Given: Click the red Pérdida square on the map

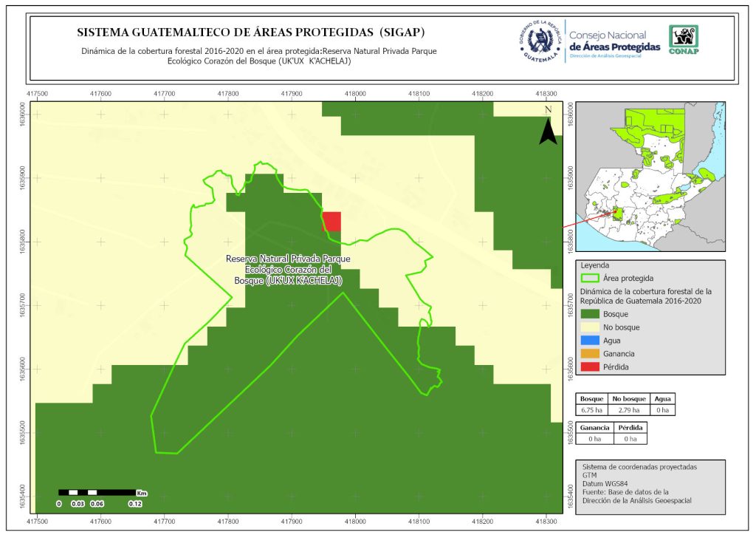Looking at the screenshot, I should (x=332, y=221).
